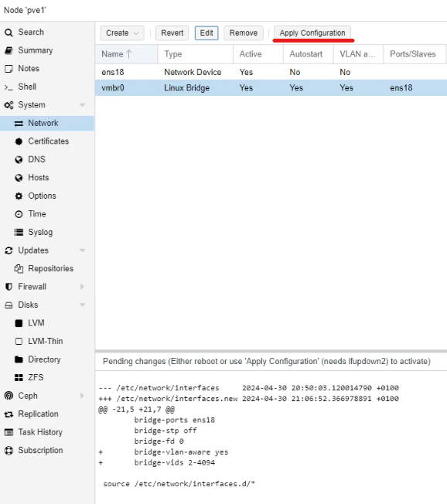This screenshot has width=447, height=504.
Task: Click the Shell terminal prompt icon
Action: (9, 87)
